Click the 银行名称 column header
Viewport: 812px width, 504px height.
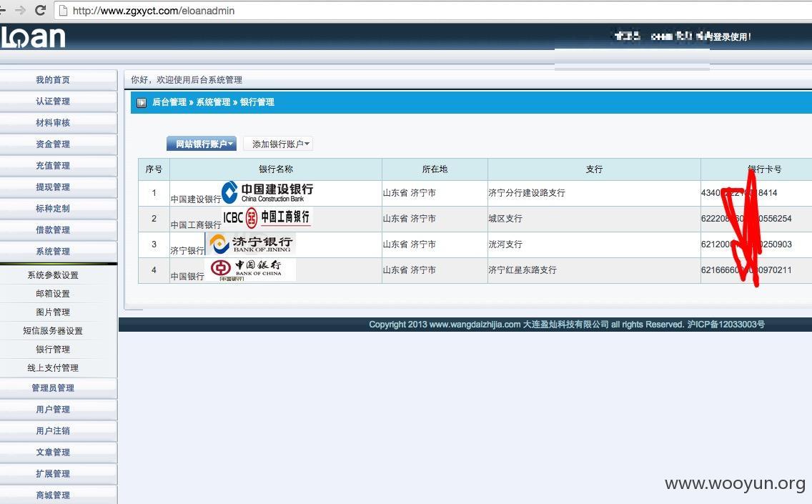(276, 169)
